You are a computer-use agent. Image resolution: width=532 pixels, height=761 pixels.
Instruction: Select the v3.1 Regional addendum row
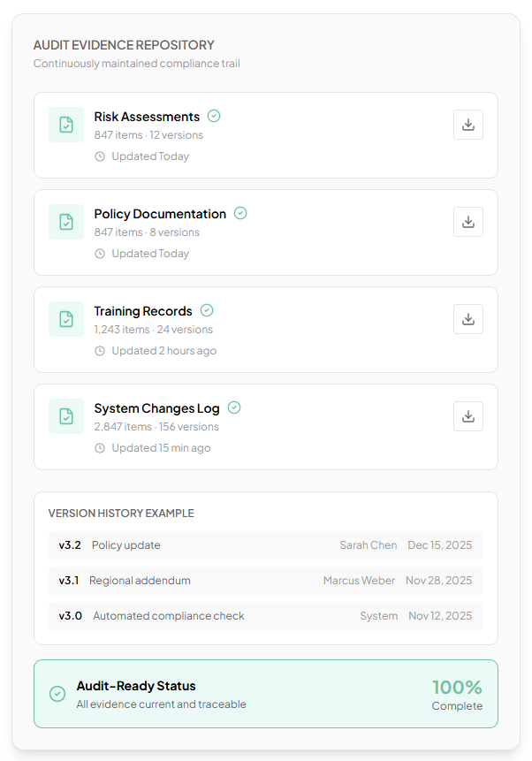265,581
